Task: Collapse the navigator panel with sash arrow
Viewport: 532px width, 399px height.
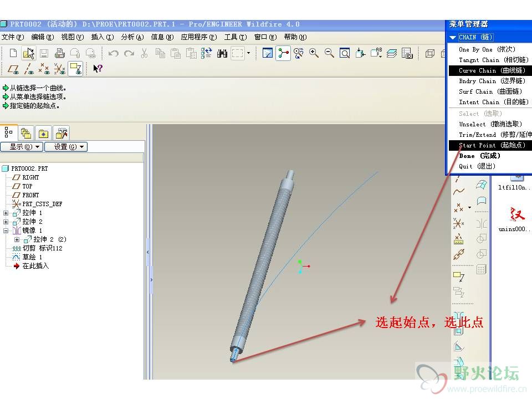Action: 147,252
